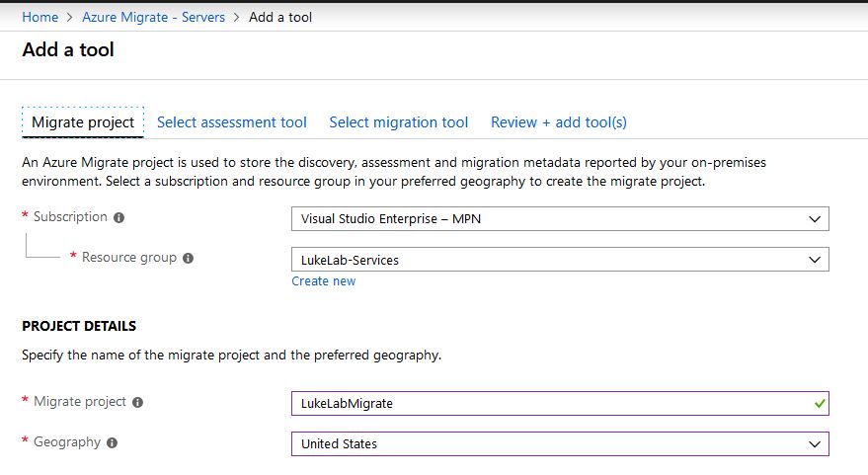Click the Resource group info icon

189,258
